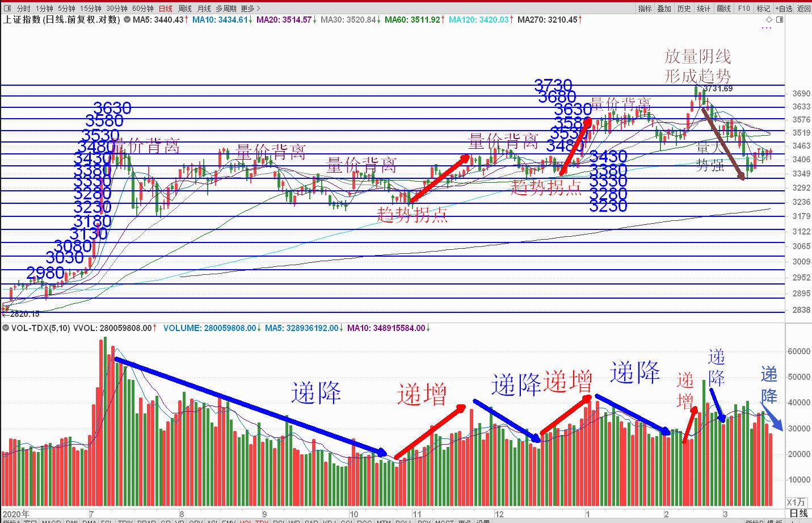Click the 标记 mark button
Image resolution: width=812 pixels, height=523 pixels.
pos(764,9)
